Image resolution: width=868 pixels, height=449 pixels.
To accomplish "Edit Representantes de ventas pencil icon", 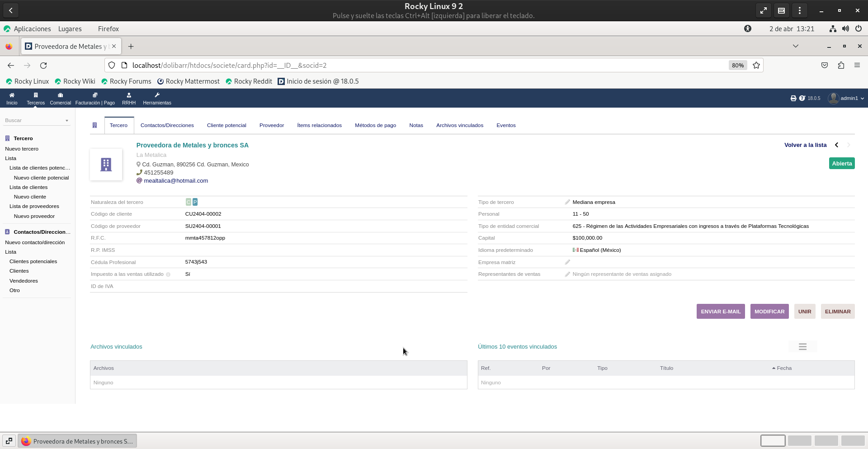I will [567, 274].
